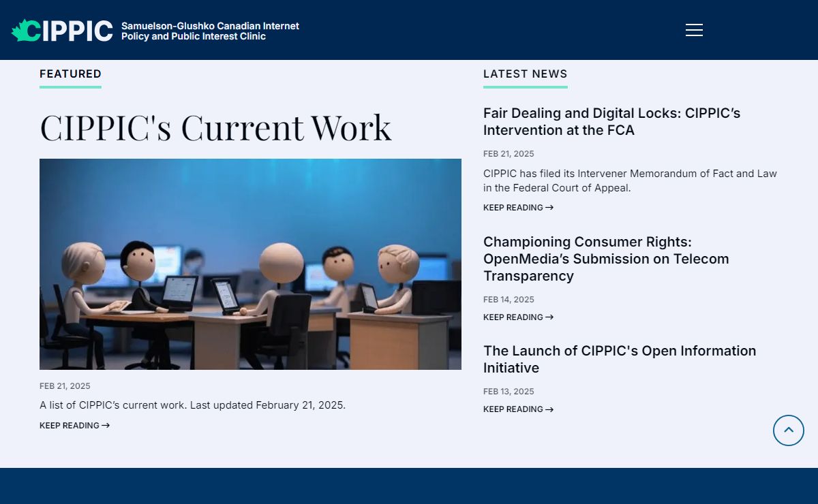The width and height of the screenshot is (818, 504).
Task: Click the featured office figurines image
Action: click(250, 264)
